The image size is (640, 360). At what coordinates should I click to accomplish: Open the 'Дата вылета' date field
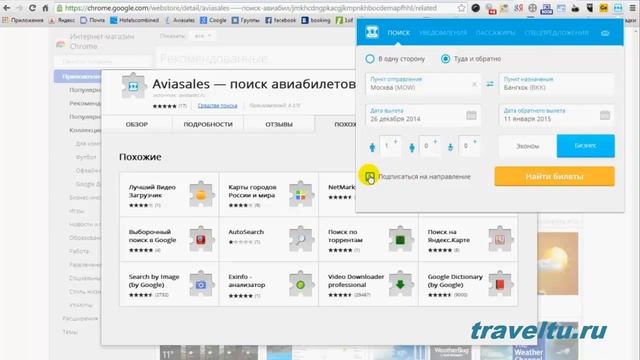[x=423, y=115]
